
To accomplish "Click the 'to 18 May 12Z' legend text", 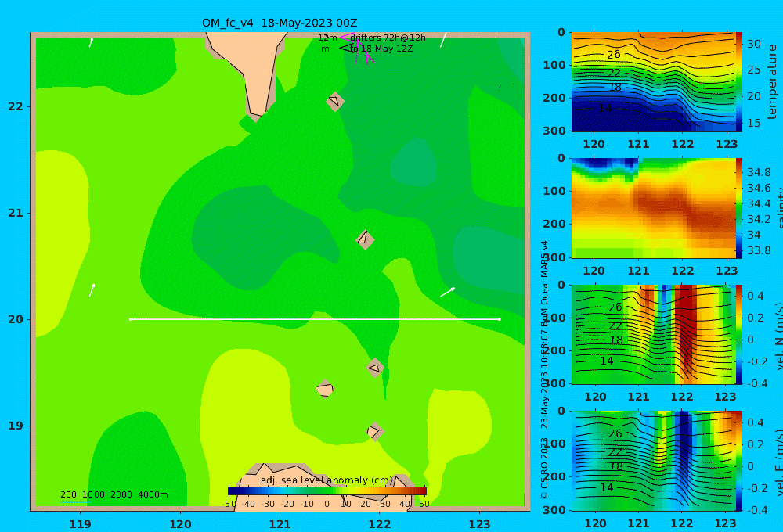I will coord(381,49).
